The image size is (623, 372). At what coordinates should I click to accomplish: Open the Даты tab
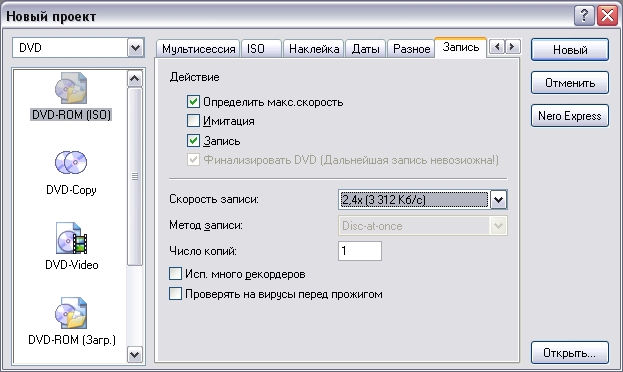(366, 49)
